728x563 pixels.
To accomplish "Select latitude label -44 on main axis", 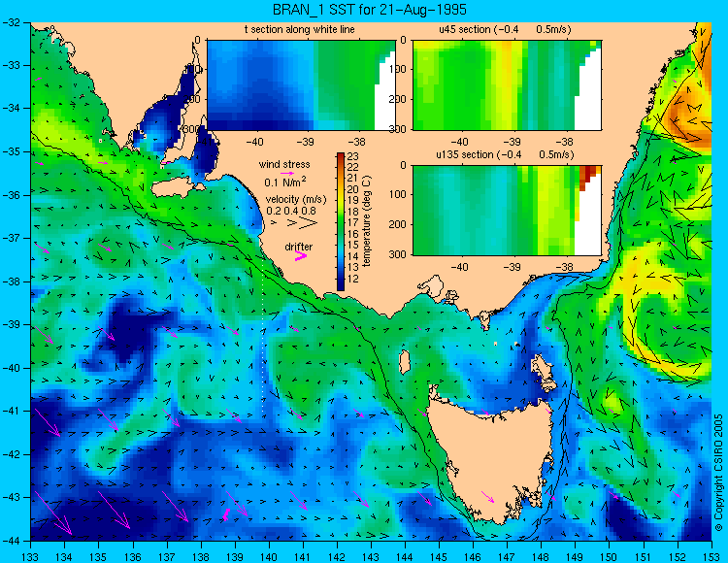I will coord(11,541).
